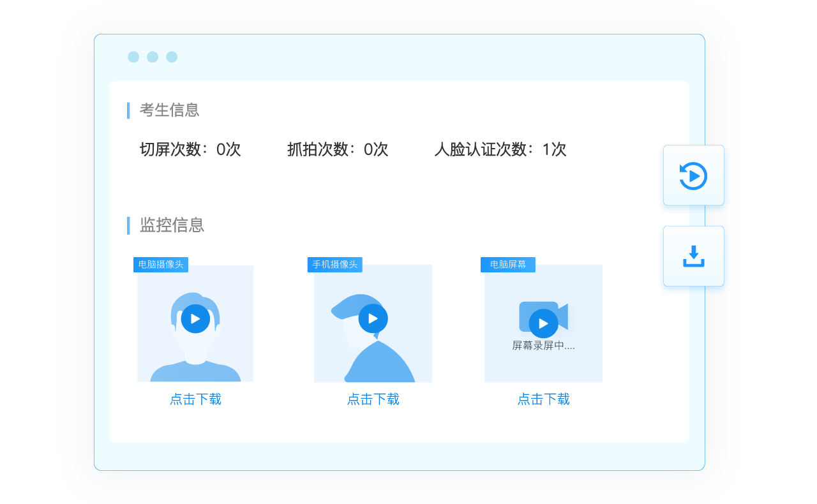The width and height of the screenshot is (817, 504).
Task: Play the 电脑屏幕 screen recording
Action: [543, 323]
